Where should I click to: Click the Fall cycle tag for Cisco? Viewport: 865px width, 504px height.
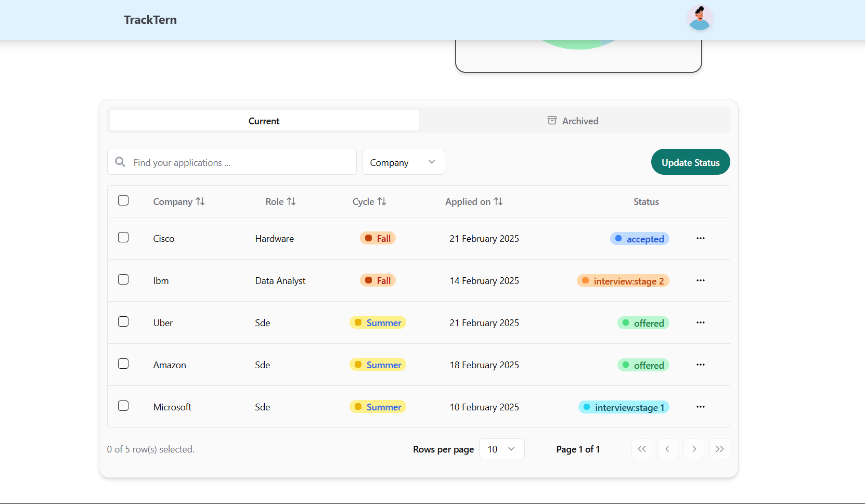click(x=378, y=238)
